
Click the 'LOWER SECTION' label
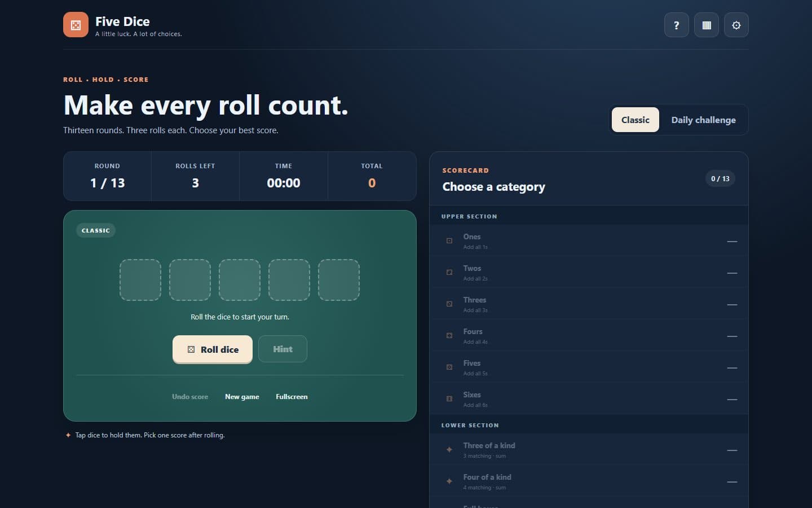470,425
